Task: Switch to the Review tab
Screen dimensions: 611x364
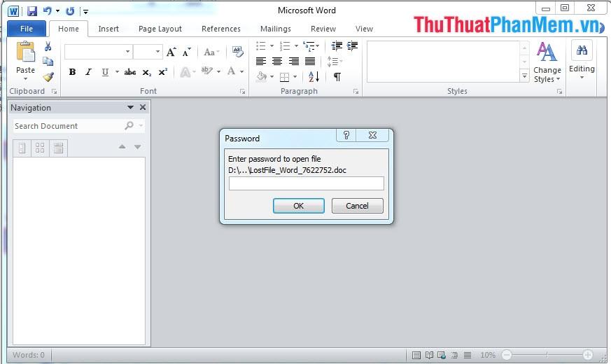Action: [323, 29]
